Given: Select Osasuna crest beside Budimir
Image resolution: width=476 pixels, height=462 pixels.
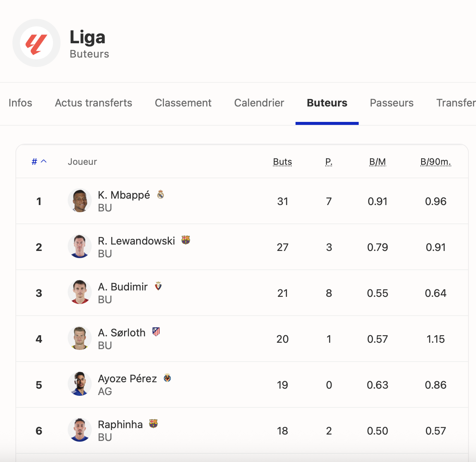Looking at the screenshot, I should (158, 286).
